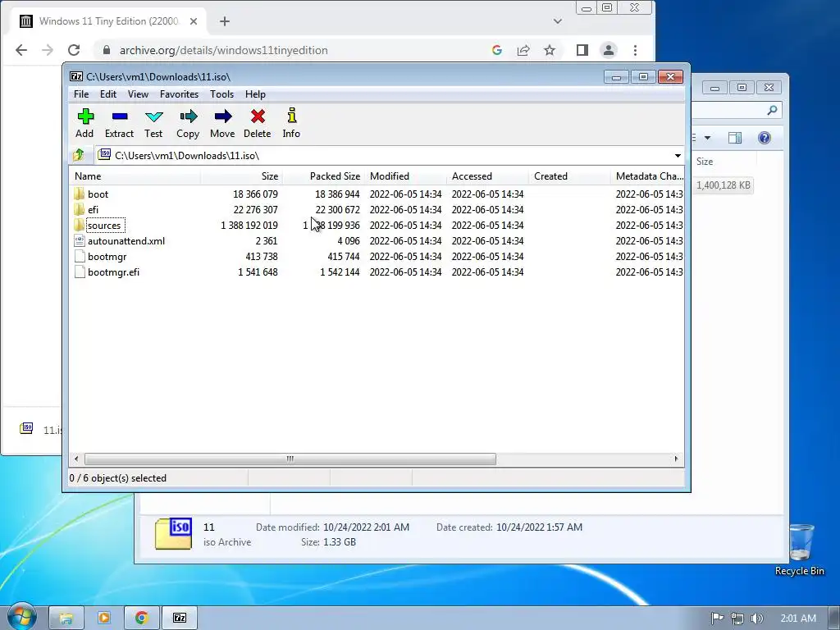Open Windows Media Player taskbar icon
Screen dimensions: 840x630
click(x=104, y=619)
